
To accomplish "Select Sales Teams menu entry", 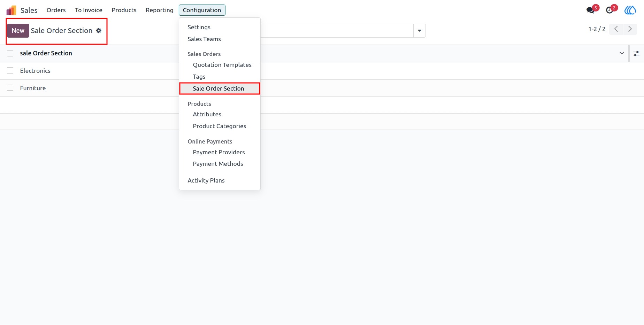I will (220, 39).
